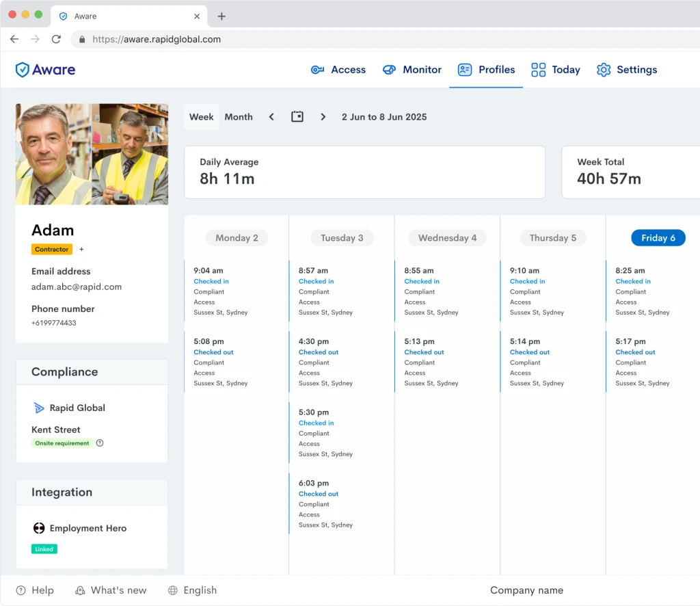700x606 pixels.
Task: Click the address bar lock icon
Action: (82, 39)
